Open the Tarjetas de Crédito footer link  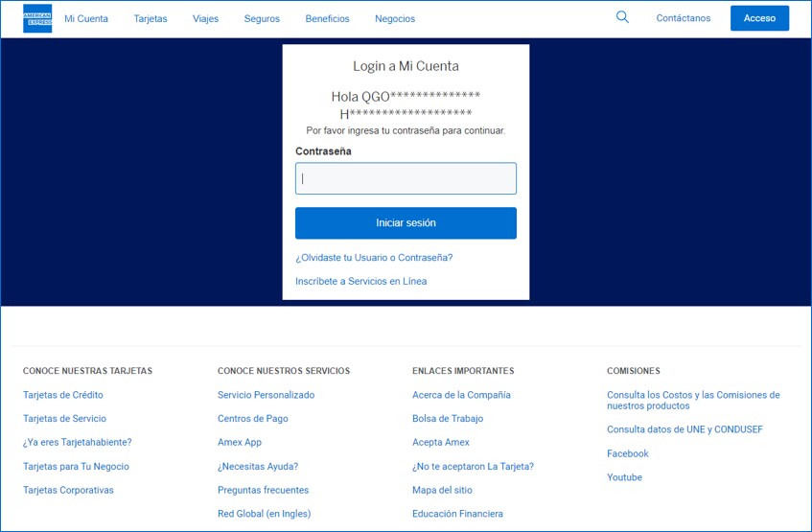[x=63, y=395]
